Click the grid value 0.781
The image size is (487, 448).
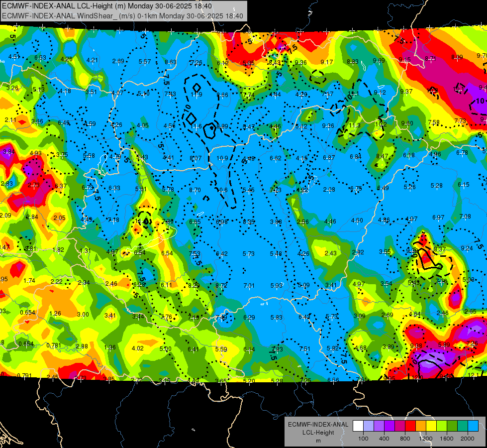click(54, 345)
